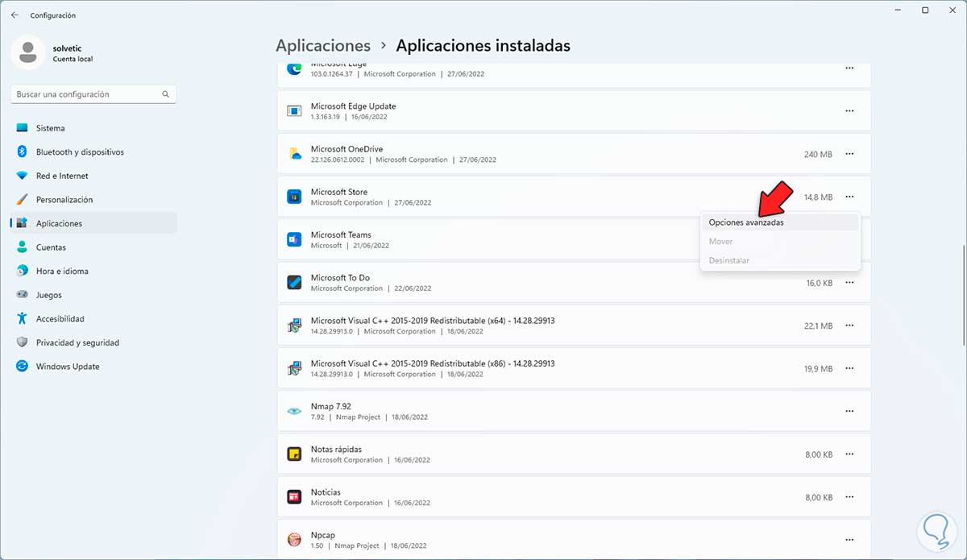Click the Npcap app name
967x560 pixels.
coord(323,535)
